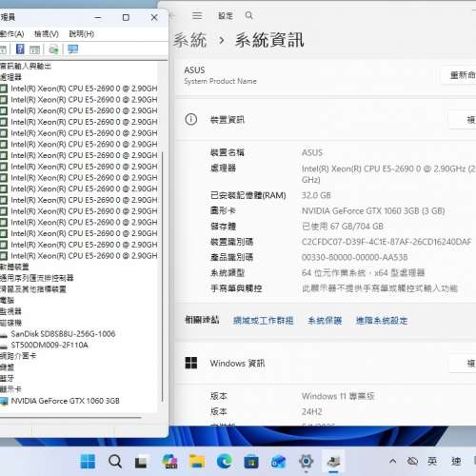Select ST500DM009-2F110A disk drive
This screenshot has height=476, width=476.
(x=50, y=345)
